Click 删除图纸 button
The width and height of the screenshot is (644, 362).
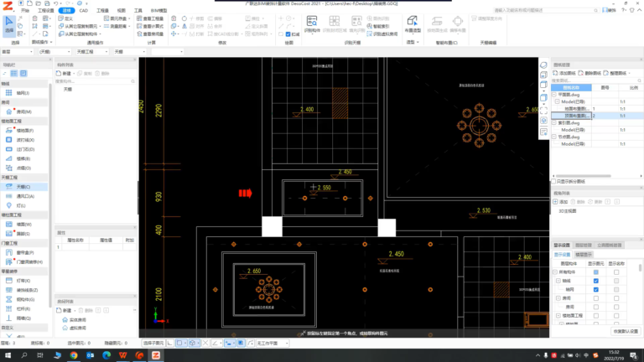[x=589, y=73]
